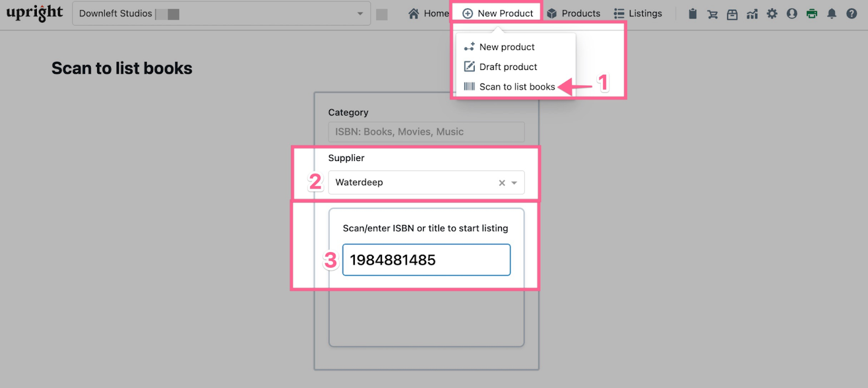
Task: Choose "New product" from the dropdown menu
Action: [507, 47]
